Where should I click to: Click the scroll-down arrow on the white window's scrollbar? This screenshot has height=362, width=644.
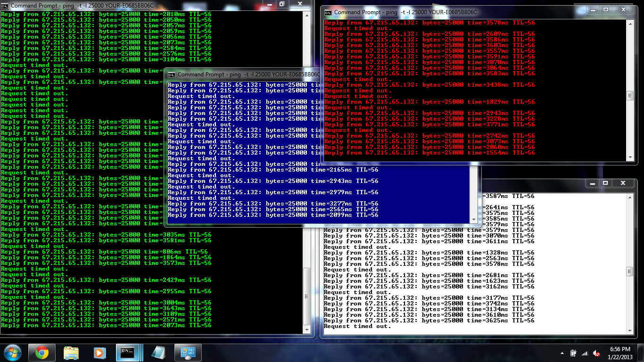click(631, 330)
